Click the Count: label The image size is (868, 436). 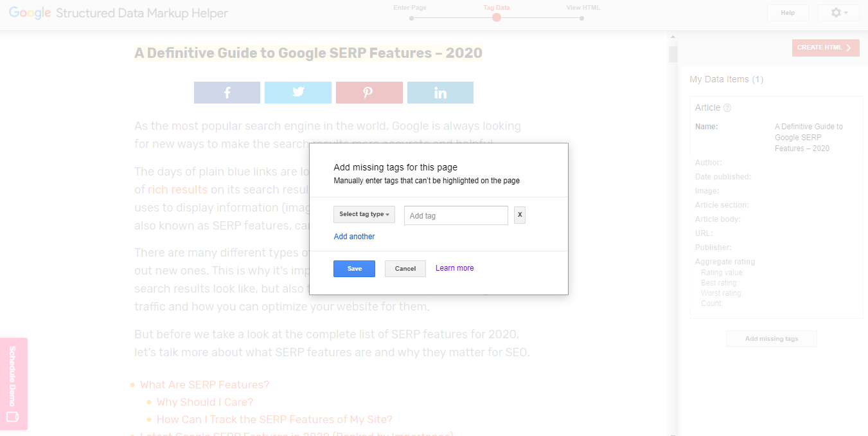[x=712, y=304]
